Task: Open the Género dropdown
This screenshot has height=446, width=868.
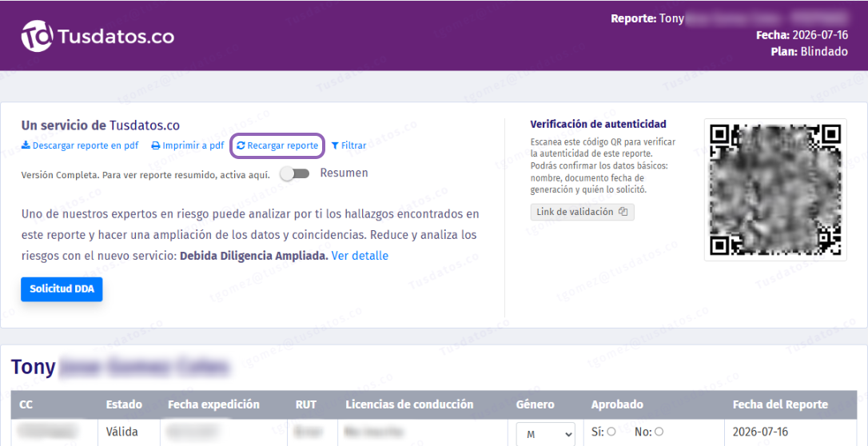Action: pos(547,434)
